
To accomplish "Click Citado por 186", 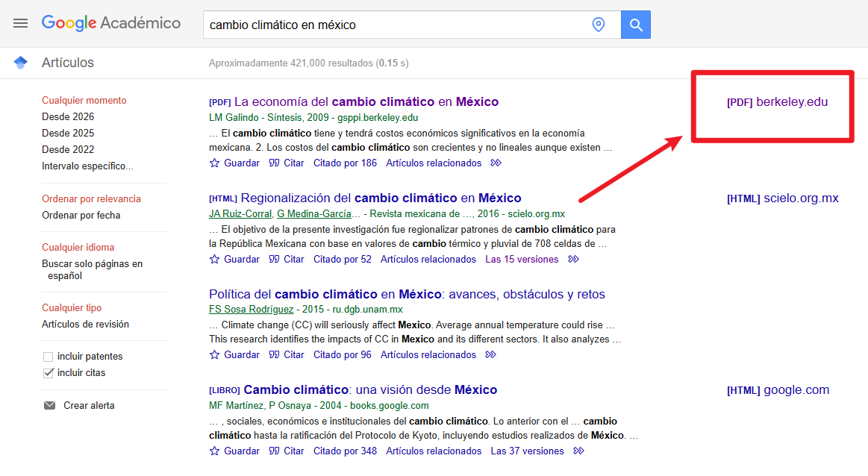I will [x=345, y=163].
